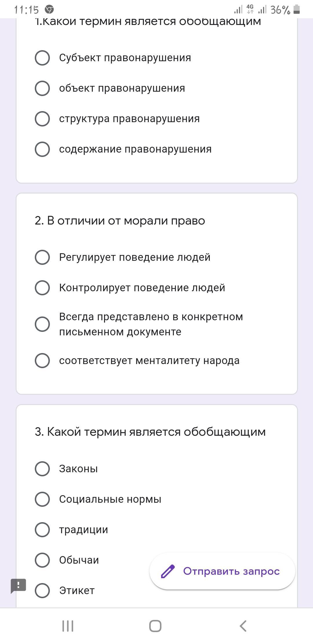The height and width of the screenshot is (644, 313).
Task: Open the recent apps navigation button
Action: (68, 626)
